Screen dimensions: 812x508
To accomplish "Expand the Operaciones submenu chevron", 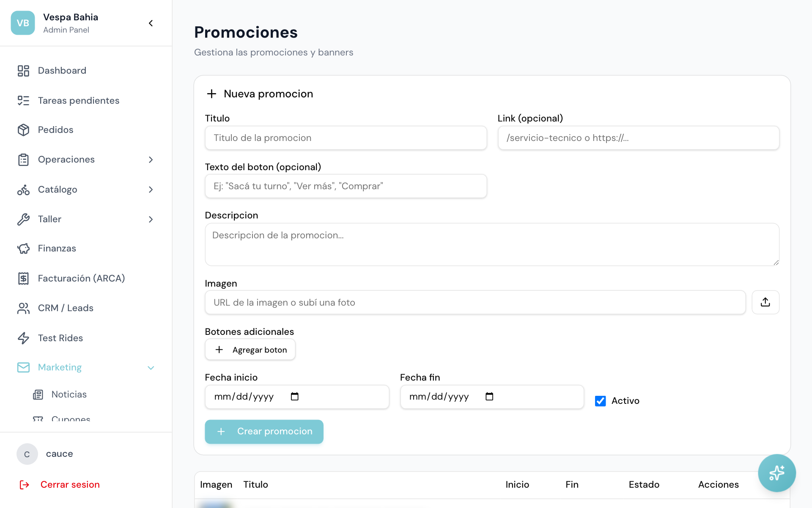I will 151,160.
